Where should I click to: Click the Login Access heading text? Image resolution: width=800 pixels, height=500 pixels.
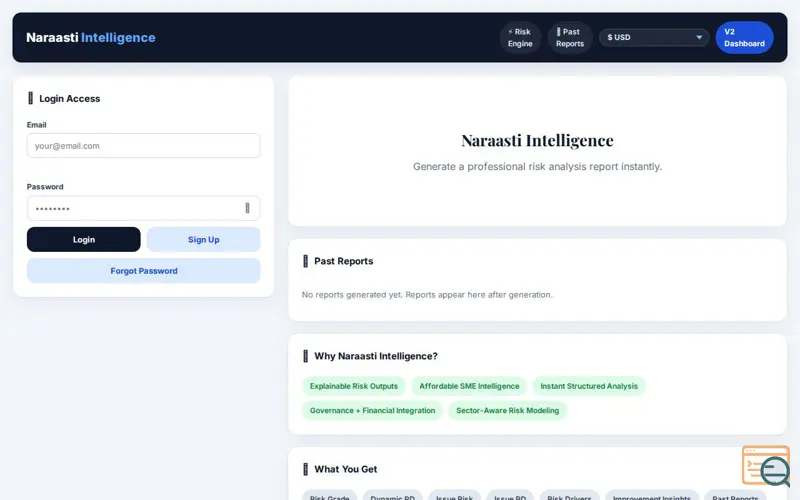click(x=69, y=98)
